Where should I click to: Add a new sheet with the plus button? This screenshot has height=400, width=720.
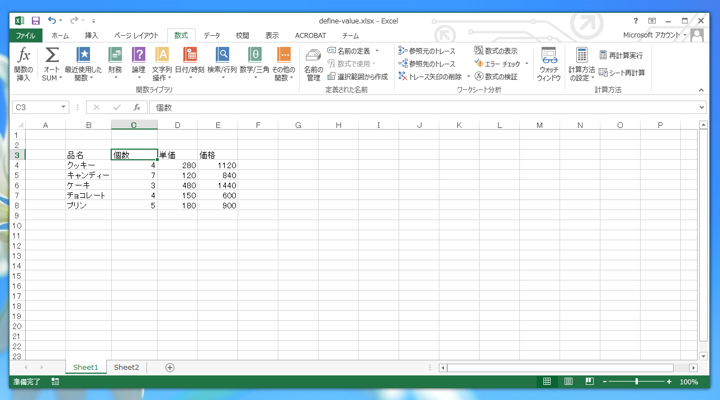point(169,367)
